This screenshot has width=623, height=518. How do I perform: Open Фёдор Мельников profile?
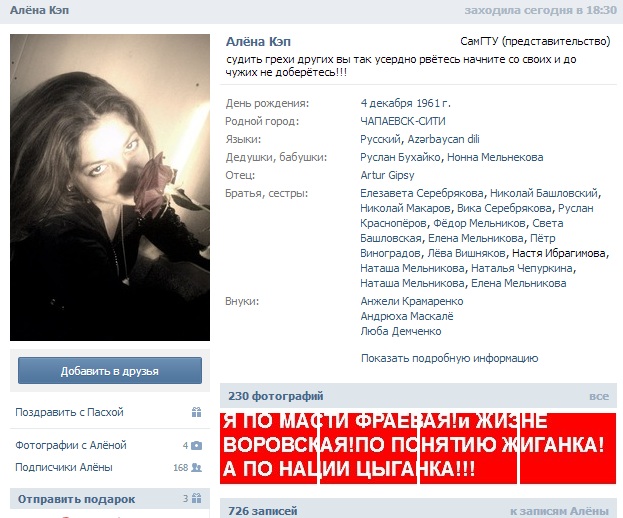click(x=479, y=223)
